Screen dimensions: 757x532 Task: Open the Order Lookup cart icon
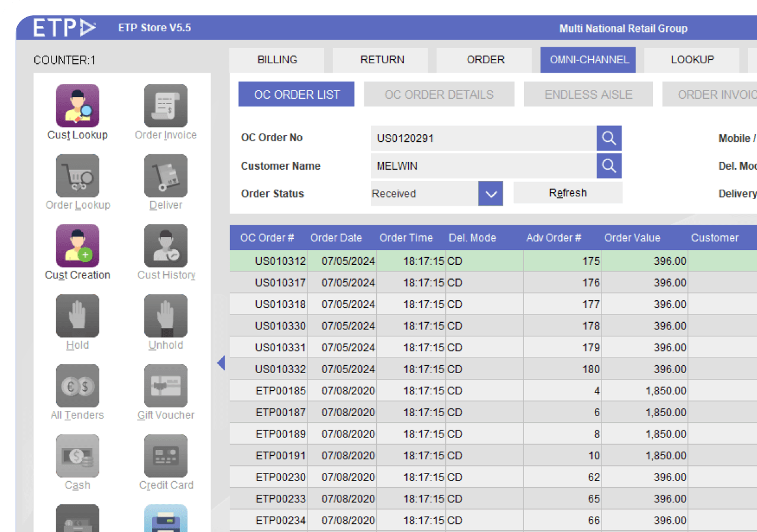tap(77, 176)
